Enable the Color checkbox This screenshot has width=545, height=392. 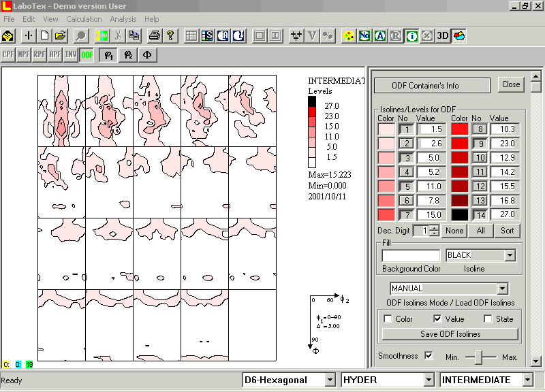(388, 319)
